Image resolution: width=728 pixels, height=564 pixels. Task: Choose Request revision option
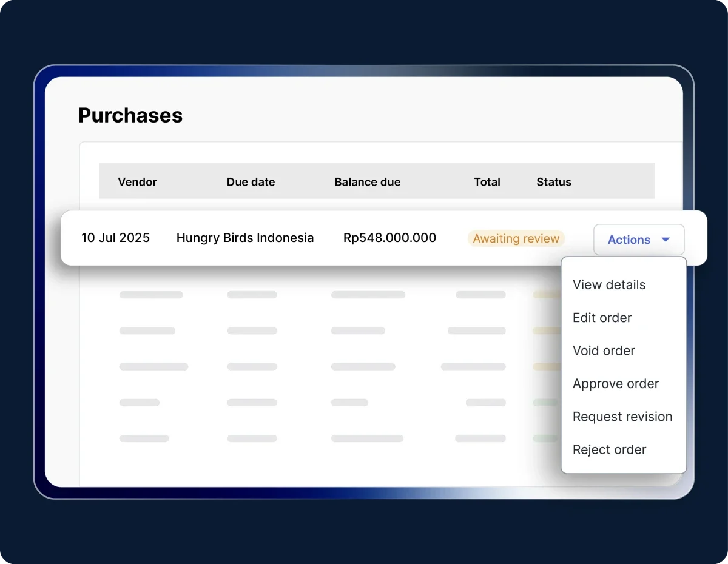622,417
